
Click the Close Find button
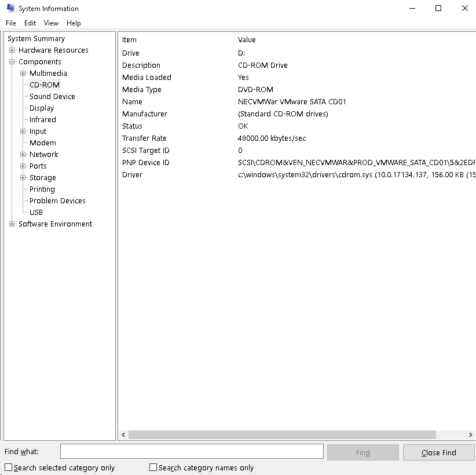click(x=439, y=452)
